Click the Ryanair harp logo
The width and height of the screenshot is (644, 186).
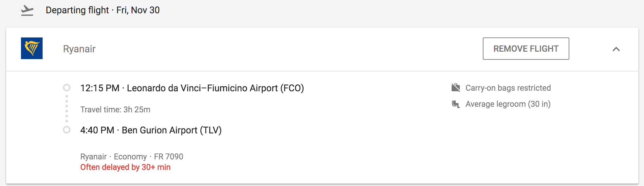[x=32, y=48]
